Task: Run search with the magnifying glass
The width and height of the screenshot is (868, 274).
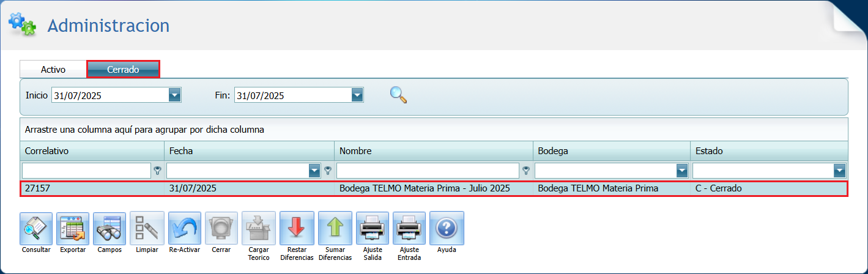Action: [x=398, y=94]
